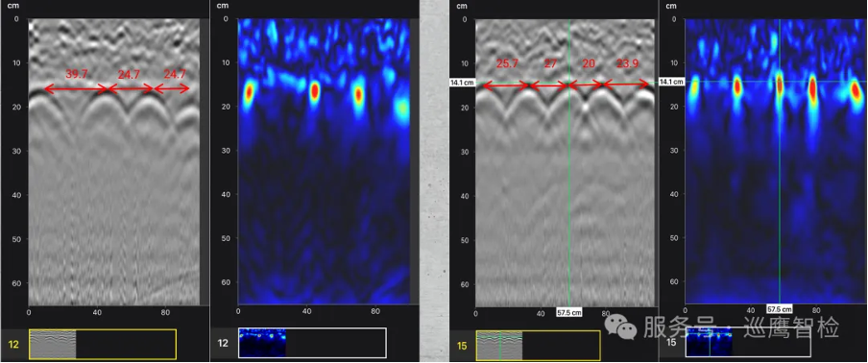Click inside the blue heatmap view of scan 12
Image resolution: width=868 pixels, height=363 pixels.
324,161
